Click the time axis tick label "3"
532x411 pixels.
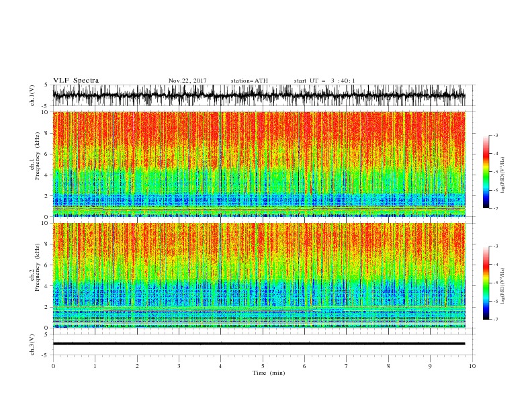coord(179,366)
